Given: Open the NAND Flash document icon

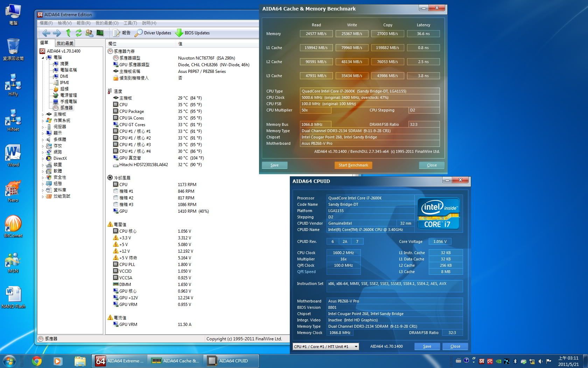Looking at the screenshot, I should pyautogui.click(x=13, y=297).
